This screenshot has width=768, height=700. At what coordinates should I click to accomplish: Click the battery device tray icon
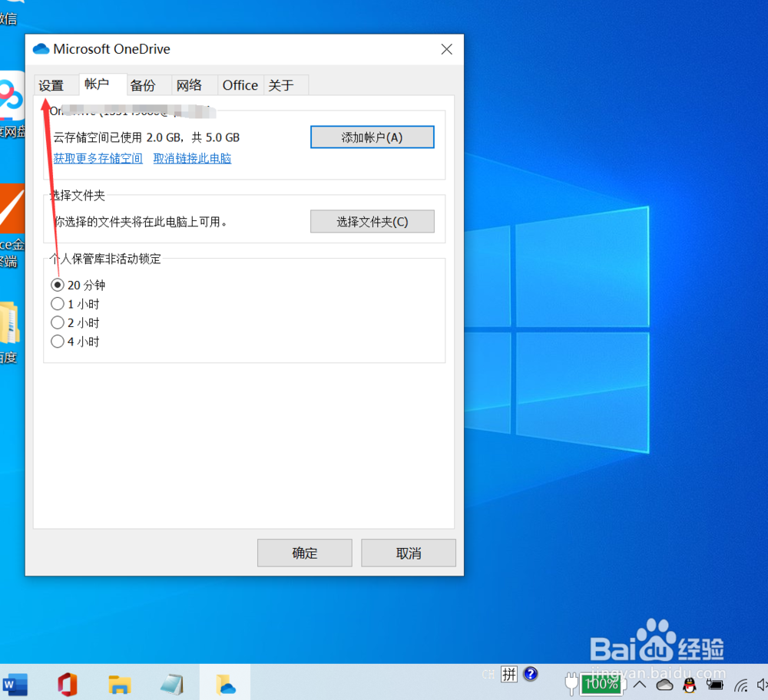coord(714,685)
